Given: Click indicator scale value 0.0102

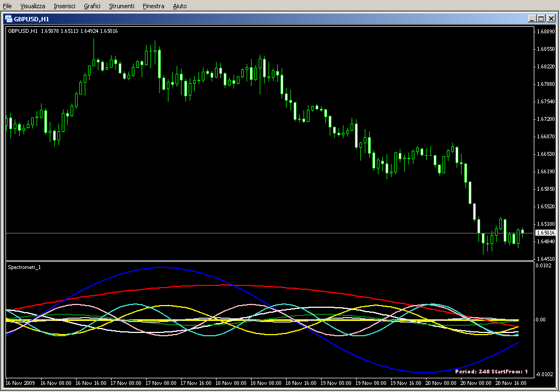Looking at the screenshot, I should click(x=543, y=265).
